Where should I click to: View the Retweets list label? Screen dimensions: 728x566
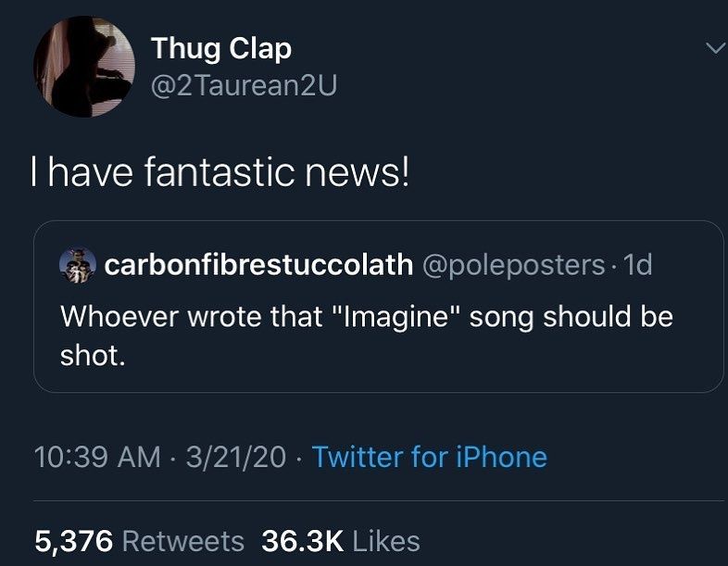coord(183,541)
